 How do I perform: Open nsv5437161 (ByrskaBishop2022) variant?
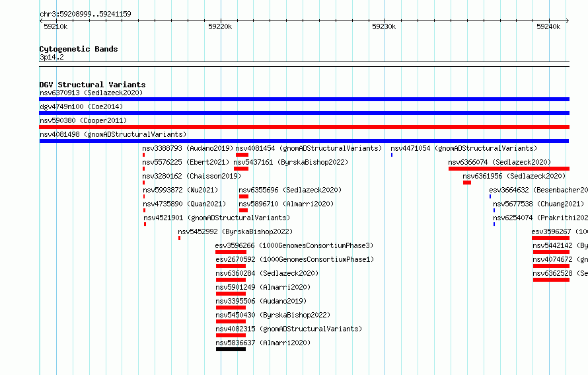291,162
